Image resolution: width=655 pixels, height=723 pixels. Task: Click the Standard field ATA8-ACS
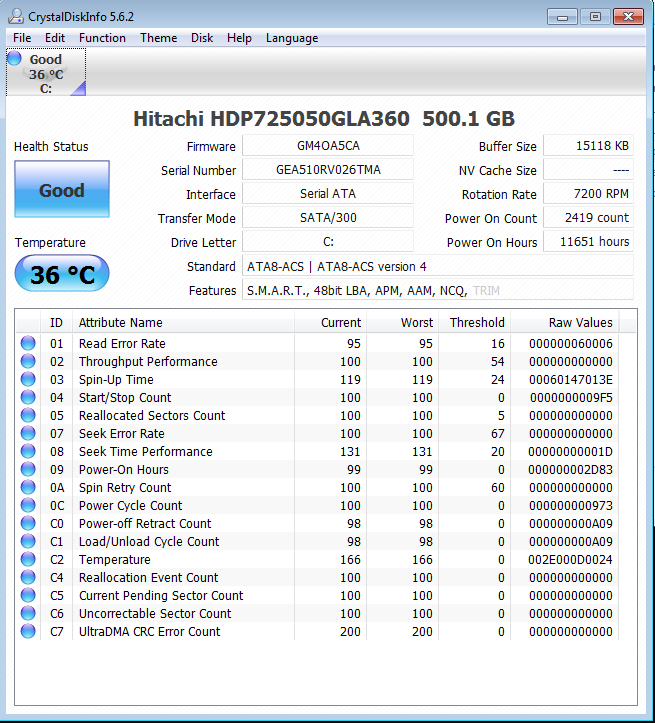pos(438,267)
